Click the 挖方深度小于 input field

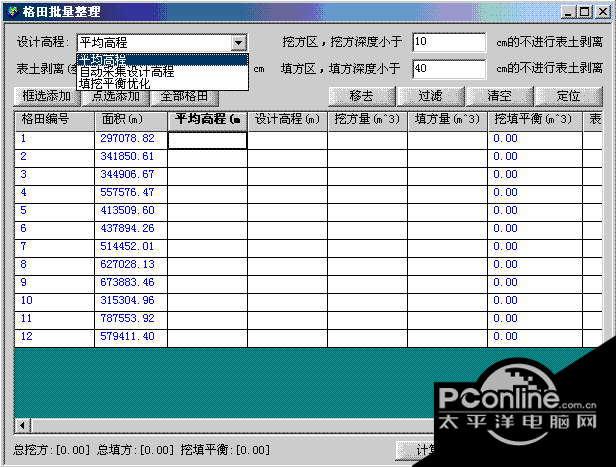pyautogui.click(x=449, y=42)
